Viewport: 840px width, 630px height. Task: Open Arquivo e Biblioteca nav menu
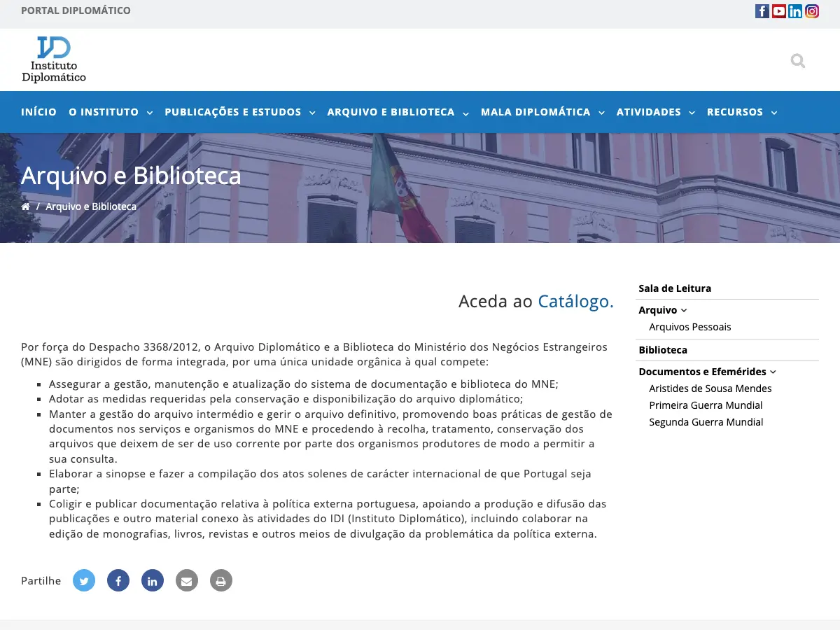(391, 112)
